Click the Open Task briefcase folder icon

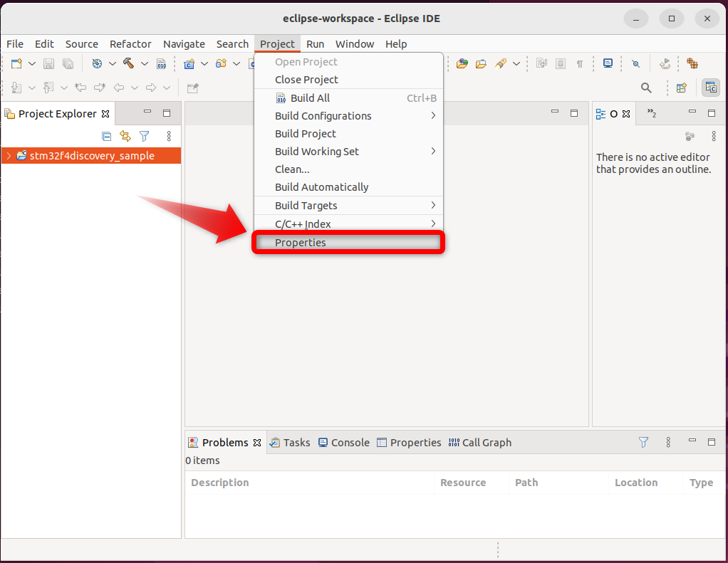481,63
